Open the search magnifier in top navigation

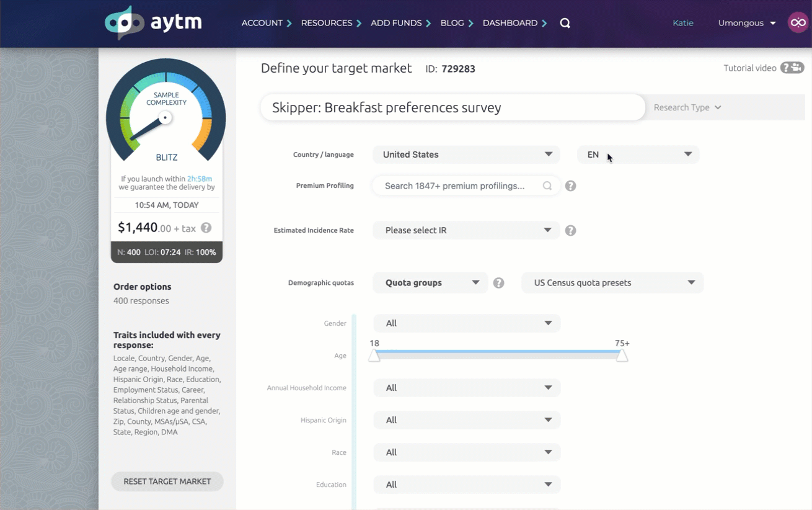click(x=565, y=23)
